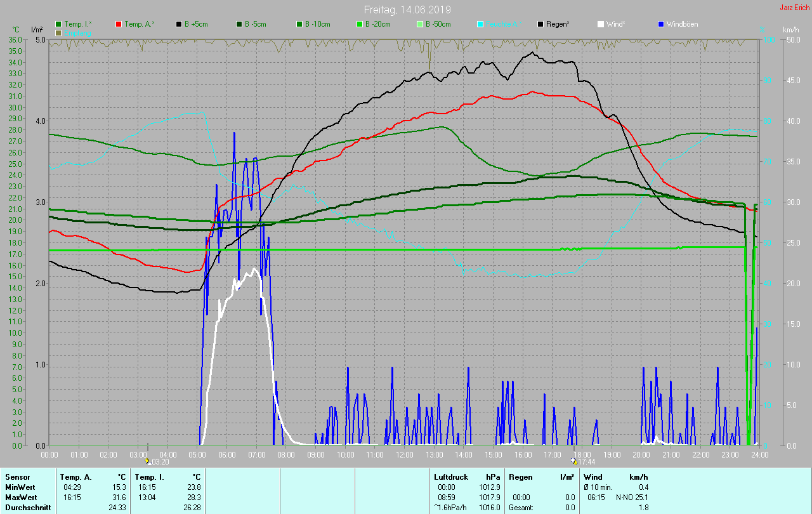Click the chart title date Freitag, 14.06.2019
Viewport: 812px width, 514px height.
click(x=407, y=10)
